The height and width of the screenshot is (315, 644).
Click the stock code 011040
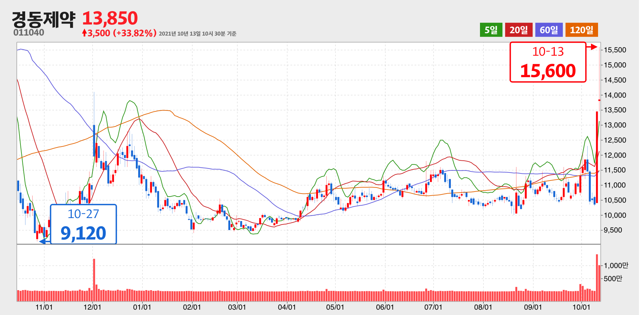coord(29,33)
